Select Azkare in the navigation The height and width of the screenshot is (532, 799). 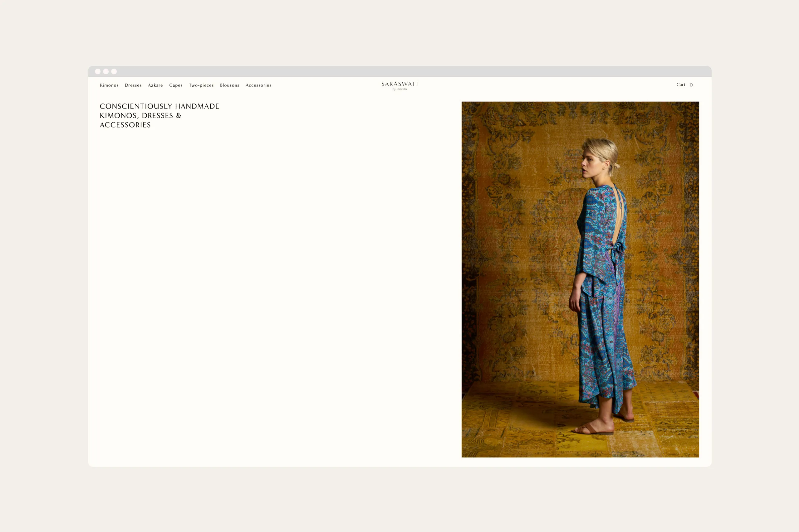click(x=155, y=85)
